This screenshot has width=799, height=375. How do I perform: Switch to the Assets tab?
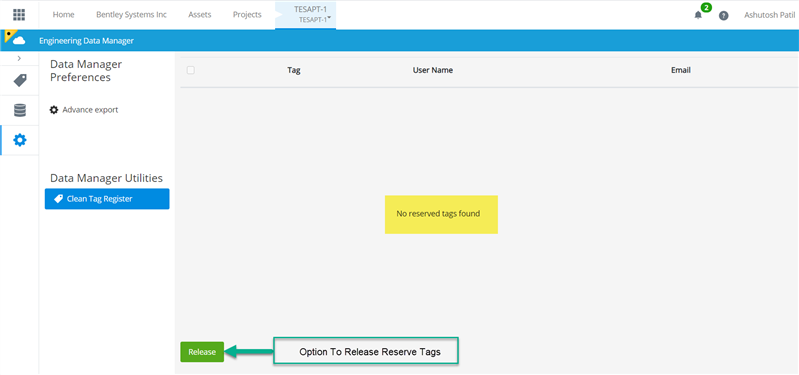click(x=200, y=15)
